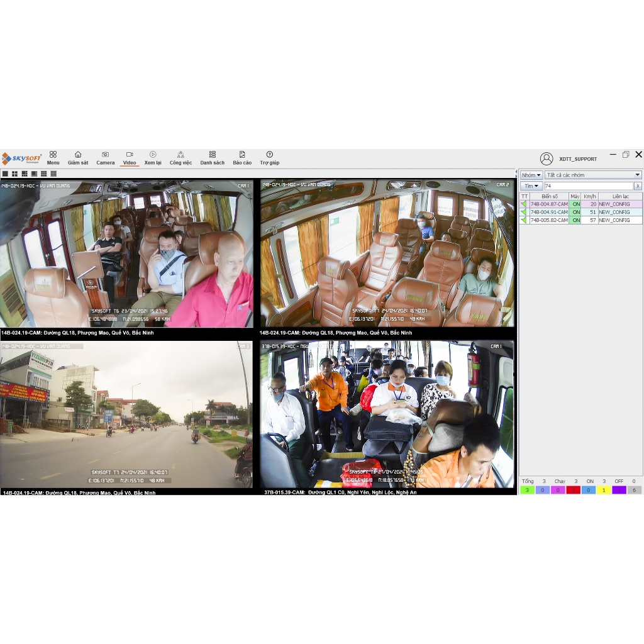Open Báo cáo reports icon
The height and width of the screenshot is (644, 644).
tap(242, 157)
